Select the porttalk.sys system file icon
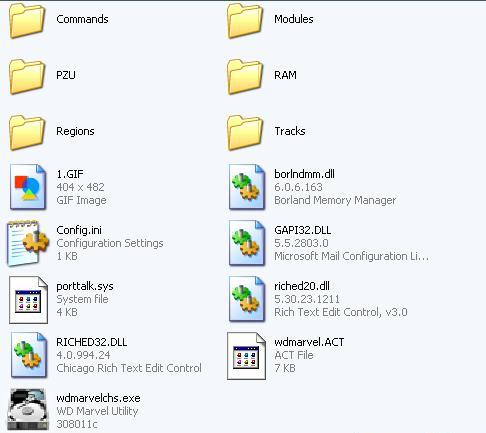Viewport: 486px width, 433px height. click(28, 300)
